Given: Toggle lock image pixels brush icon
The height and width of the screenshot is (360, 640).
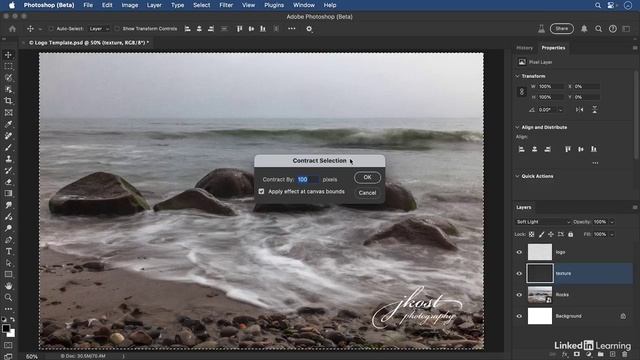Looking at the screenshot, I should tap(541, 234).
